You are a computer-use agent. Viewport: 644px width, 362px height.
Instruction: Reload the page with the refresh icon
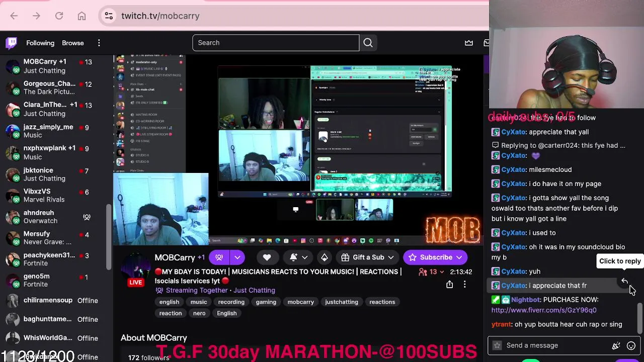59,16
